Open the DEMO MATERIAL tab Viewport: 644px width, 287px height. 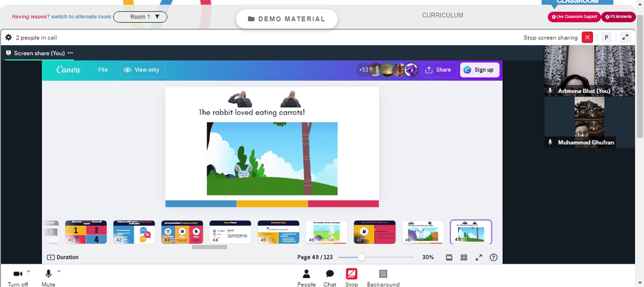(x=287, y=19)
